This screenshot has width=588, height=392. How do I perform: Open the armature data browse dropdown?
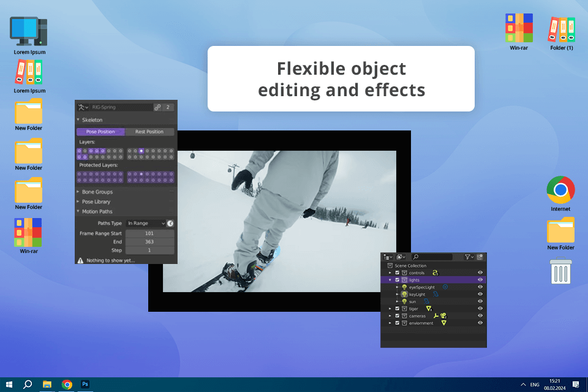83,107
